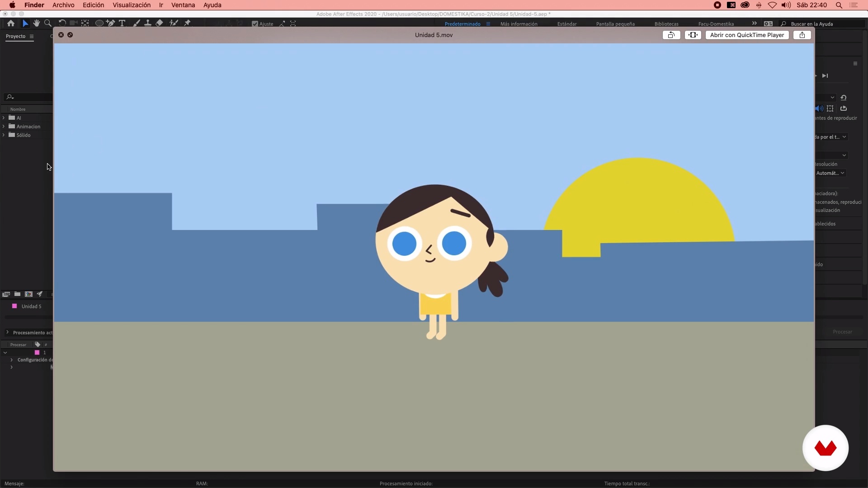Click the Buscar en la Ayuda field
The height and width of the screenshot is (488, 868).
pyautogui.click(x=823, y=24)
